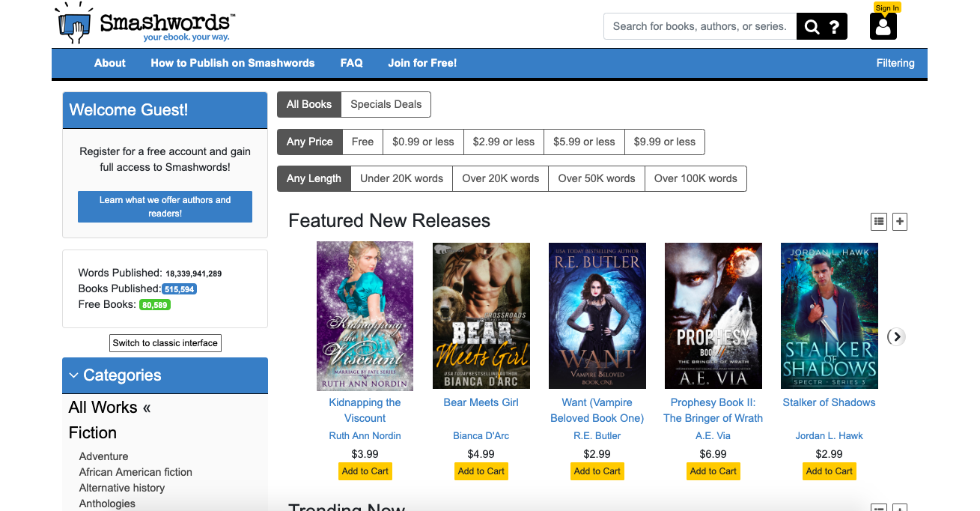Expand Featured New Releases with plus icon
Screen dimensions: 980x511
(x=900, y=221)
